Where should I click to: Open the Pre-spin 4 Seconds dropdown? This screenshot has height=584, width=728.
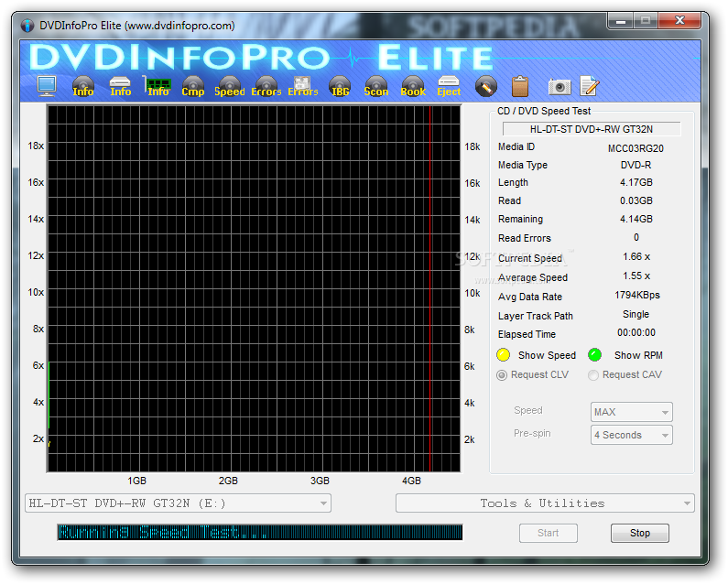632,435
